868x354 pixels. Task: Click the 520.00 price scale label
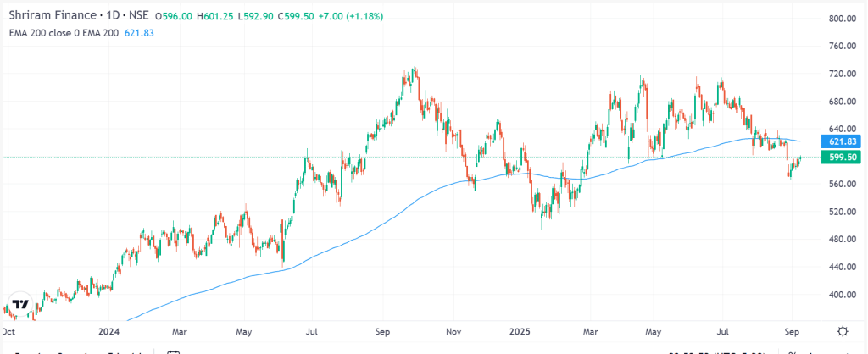click(843, 212)
